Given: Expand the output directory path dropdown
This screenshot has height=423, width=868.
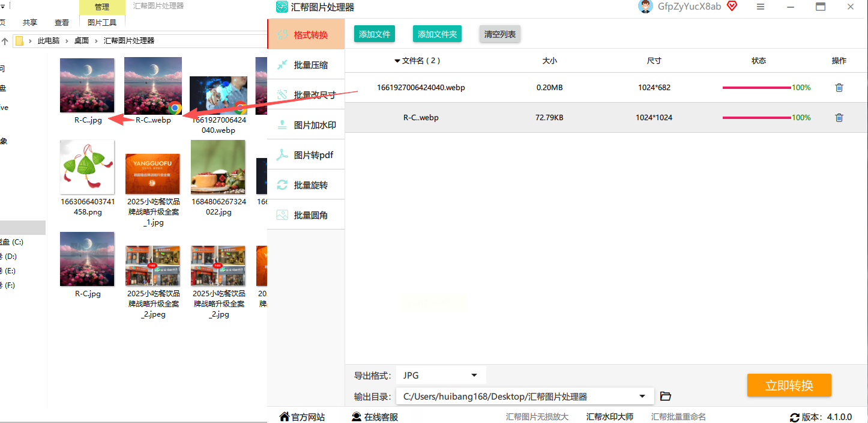Looking at the screenshot, I should pos(642,397).
